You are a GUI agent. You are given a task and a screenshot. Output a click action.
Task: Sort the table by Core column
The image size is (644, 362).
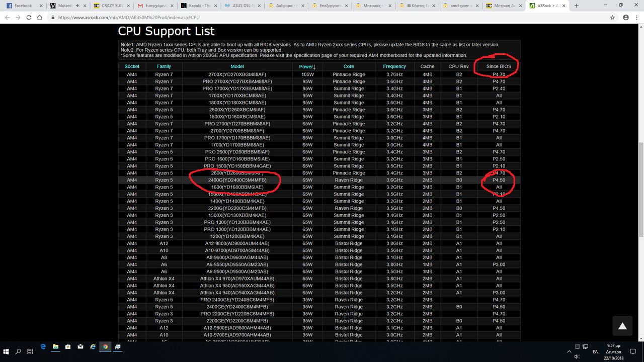(x=349, y=66)
